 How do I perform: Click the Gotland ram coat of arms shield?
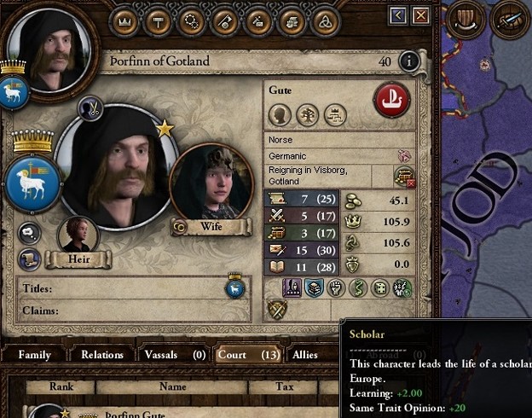coord(32,183)
